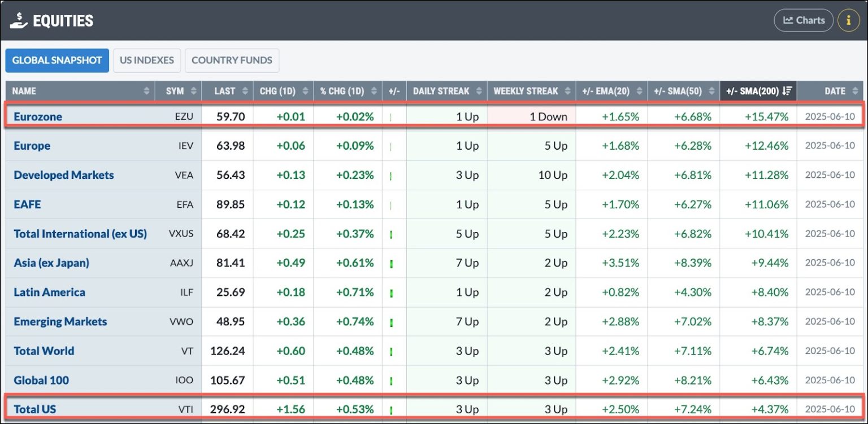Click the green change bar in Total US row
The width and height of the screenshot is (868, 424).
[391, 410]
